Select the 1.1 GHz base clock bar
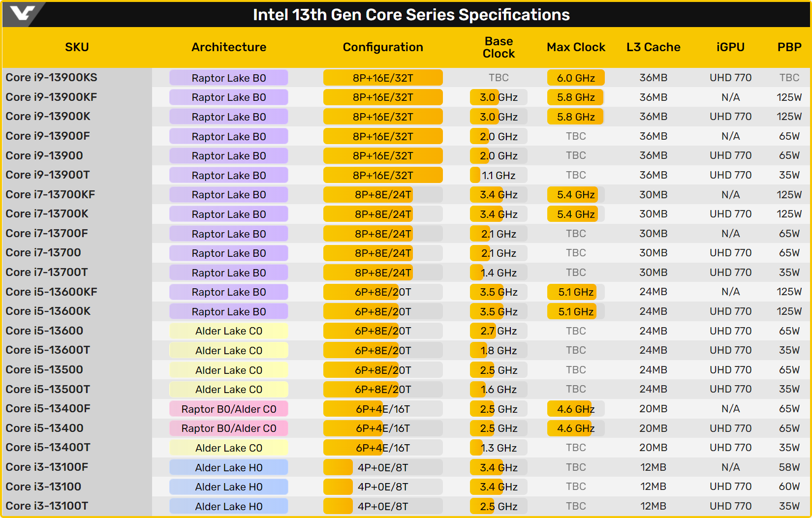The image size is (812, 518). [x=499, y=175]
